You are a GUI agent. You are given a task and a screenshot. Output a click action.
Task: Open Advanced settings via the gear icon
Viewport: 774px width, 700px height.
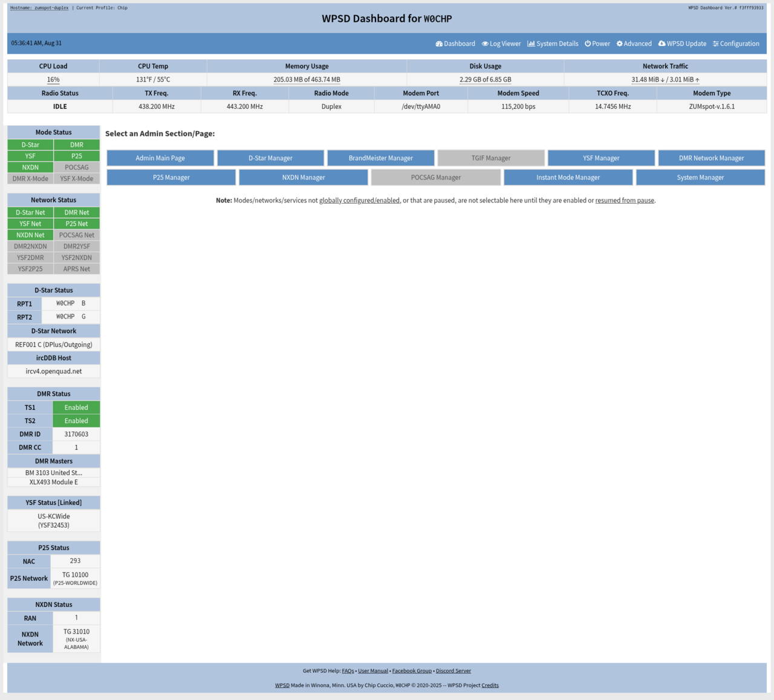(x=619, y=44)
